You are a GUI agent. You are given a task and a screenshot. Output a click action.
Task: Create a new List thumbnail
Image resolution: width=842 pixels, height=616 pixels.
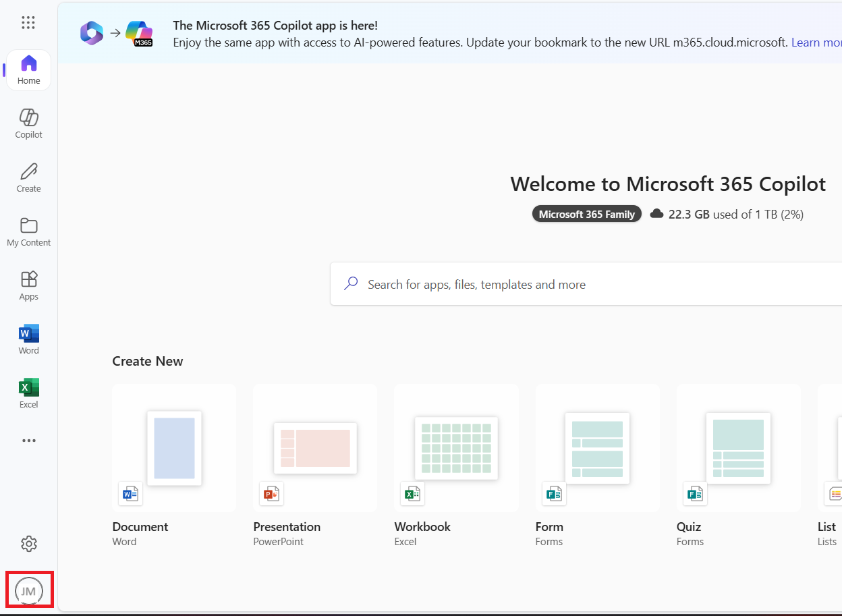(x=830, y=448)
